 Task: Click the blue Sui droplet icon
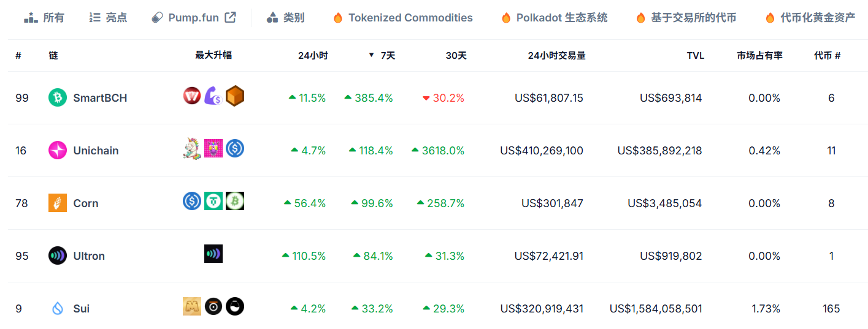58,308
